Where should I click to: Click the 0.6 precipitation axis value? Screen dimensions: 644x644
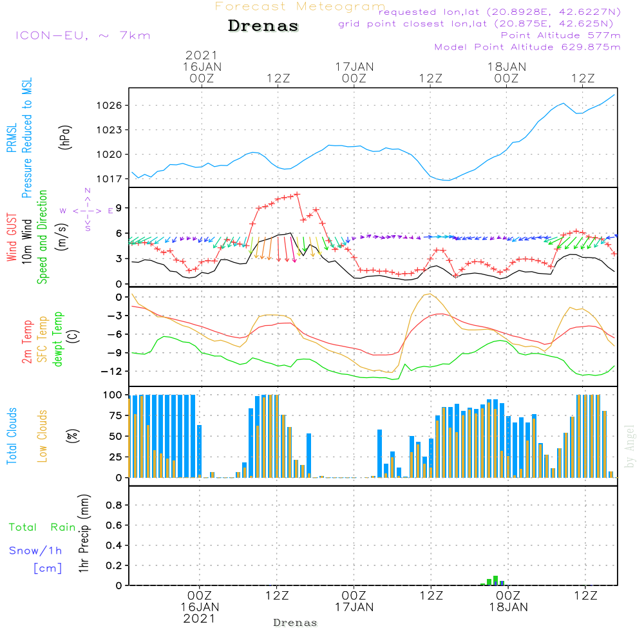pyautogui.click(x=114, y=526)
